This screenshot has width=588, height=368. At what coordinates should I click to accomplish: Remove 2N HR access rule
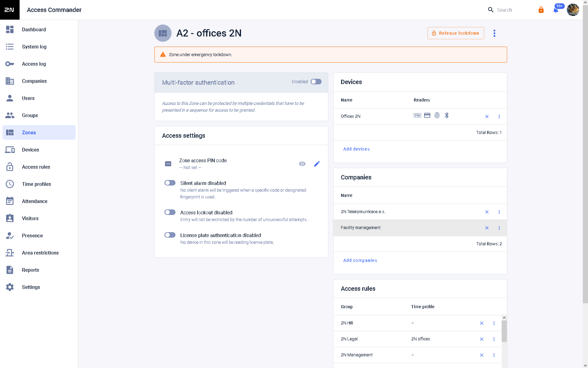pos(482,323)
